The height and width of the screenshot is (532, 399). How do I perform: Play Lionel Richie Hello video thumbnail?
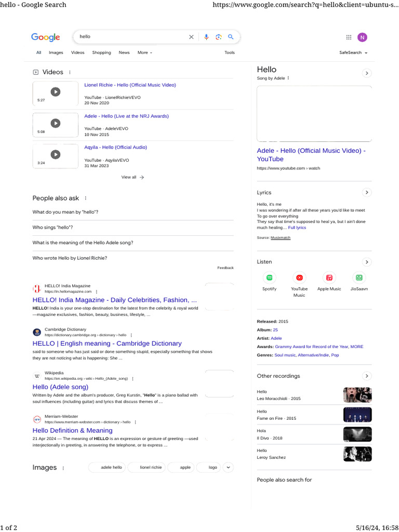point(55,92)
